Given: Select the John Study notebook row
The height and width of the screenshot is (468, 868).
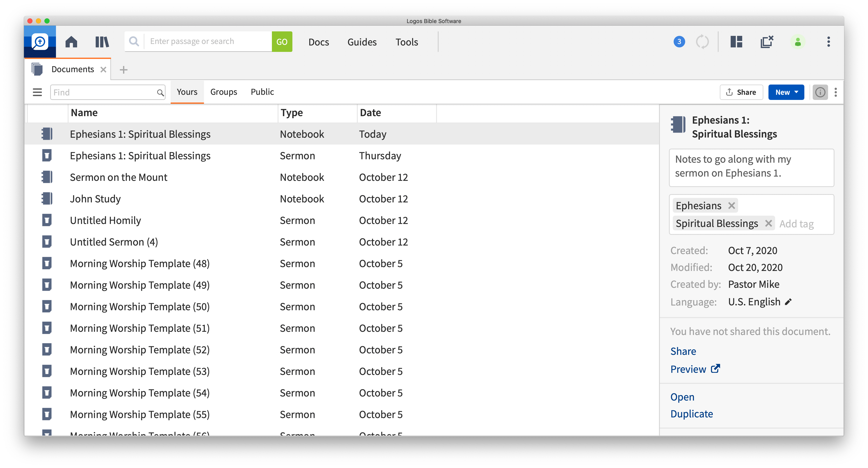Looking at the screenshot, I should click(95, 199).
